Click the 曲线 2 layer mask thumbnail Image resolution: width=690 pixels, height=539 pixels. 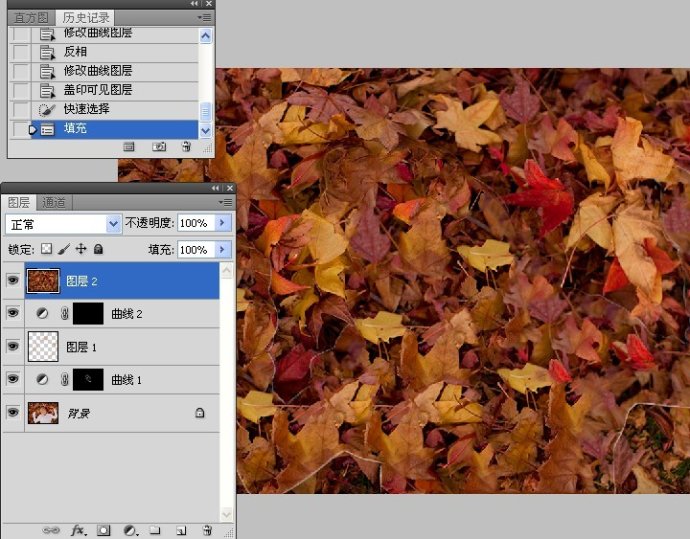[88, 313]
